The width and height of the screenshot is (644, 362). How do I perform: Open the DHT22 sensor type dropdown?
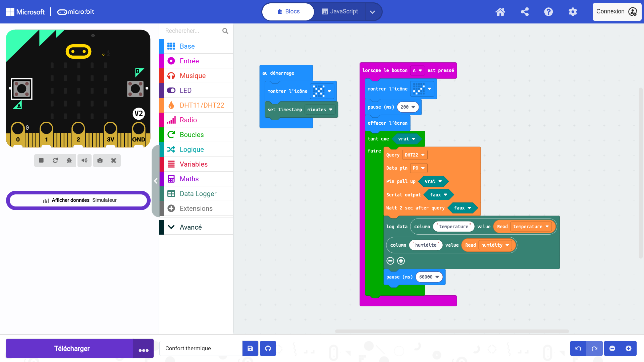(x=415, y=155)
